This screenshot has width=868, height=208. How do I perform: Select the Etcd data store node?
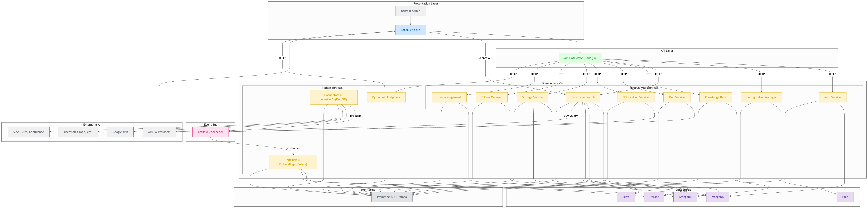(x=845, y=197)
